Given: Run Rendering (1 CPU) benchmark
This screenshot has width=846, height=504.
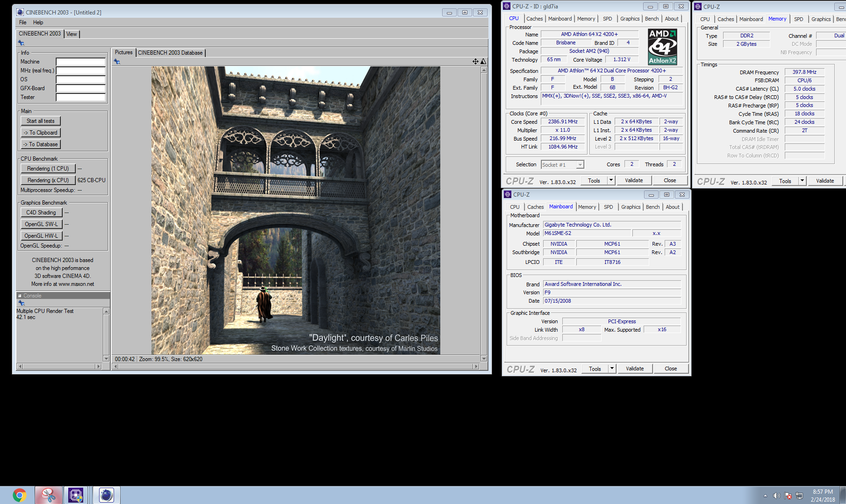Looking at the screenshot, I should pos(48,169).
